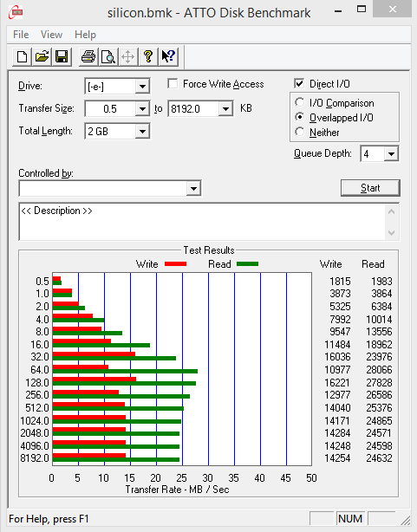Open the Help menu
This screenshot has width=417, height=532.
[85, 35]
